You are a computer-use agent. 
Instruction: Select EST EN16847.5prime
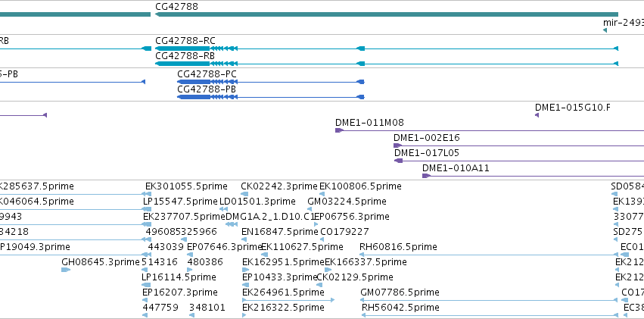click(x=280, y=232)
